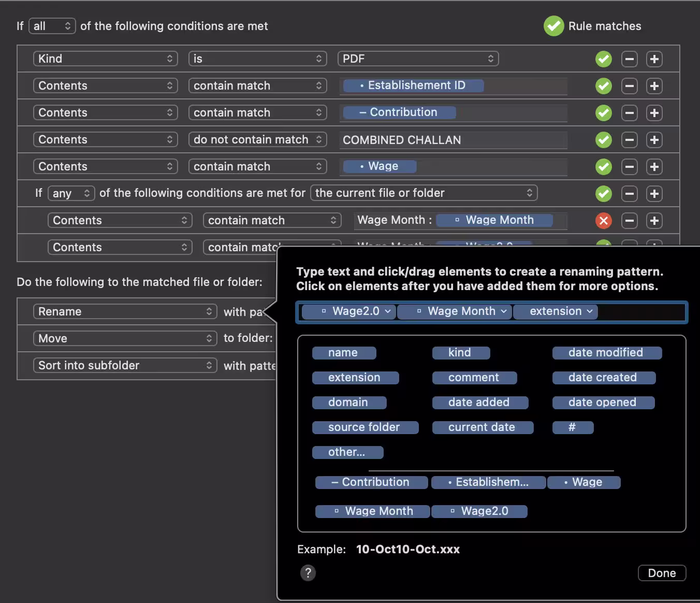The image size is (700, 603).
Task: Remove the Wage token condition with minus
Action: click(x=629, y=167)
